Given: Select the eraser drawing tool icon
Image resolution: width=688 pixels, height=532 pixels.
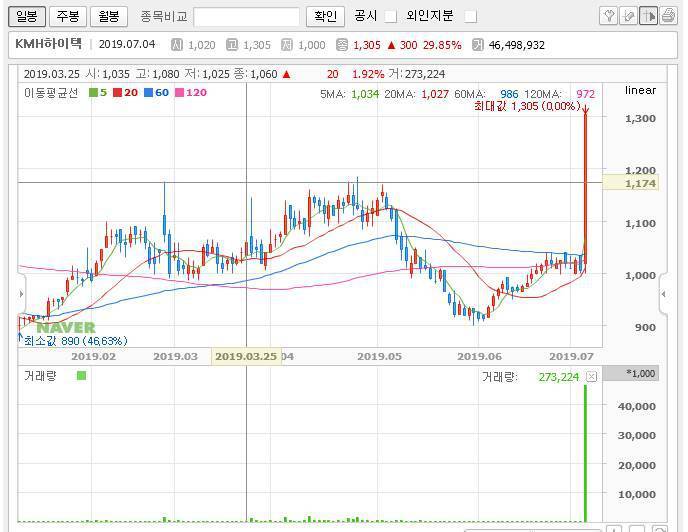Looking at the screenshot, I should [628, 16].
